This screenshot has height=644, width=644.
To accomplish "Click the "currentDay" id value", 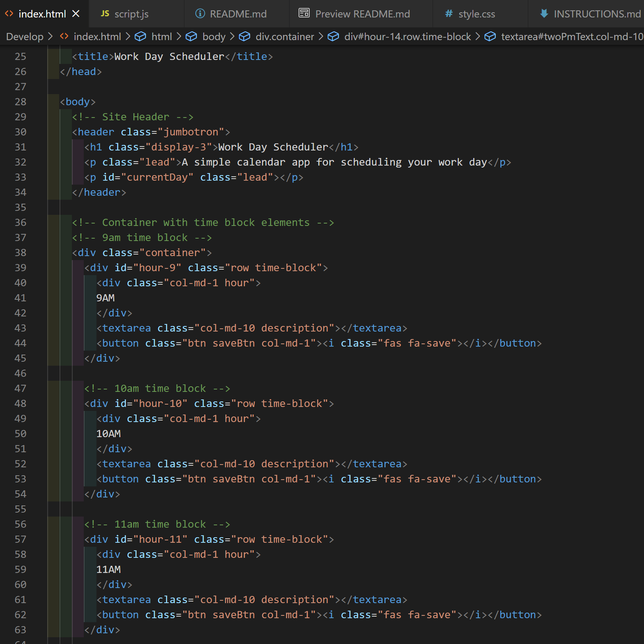I will pos(157,177).
